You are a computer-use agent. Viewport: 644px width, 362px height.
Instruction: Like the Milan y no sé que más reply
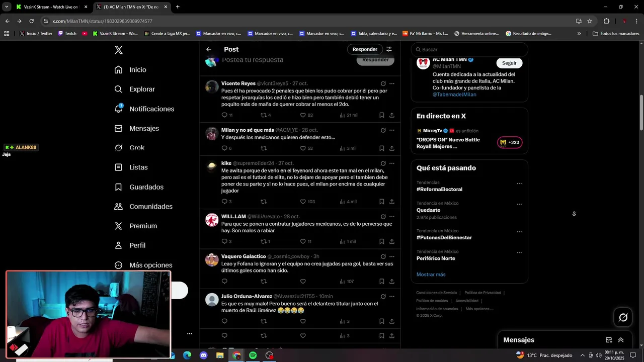point(303,148)
